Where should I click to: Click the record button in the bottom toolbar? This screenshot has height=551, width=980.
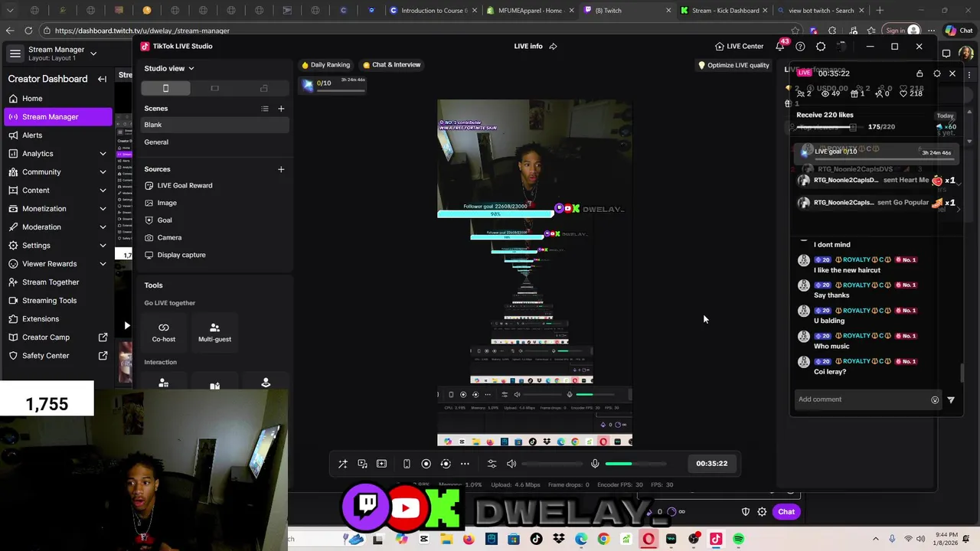point(426,464)
